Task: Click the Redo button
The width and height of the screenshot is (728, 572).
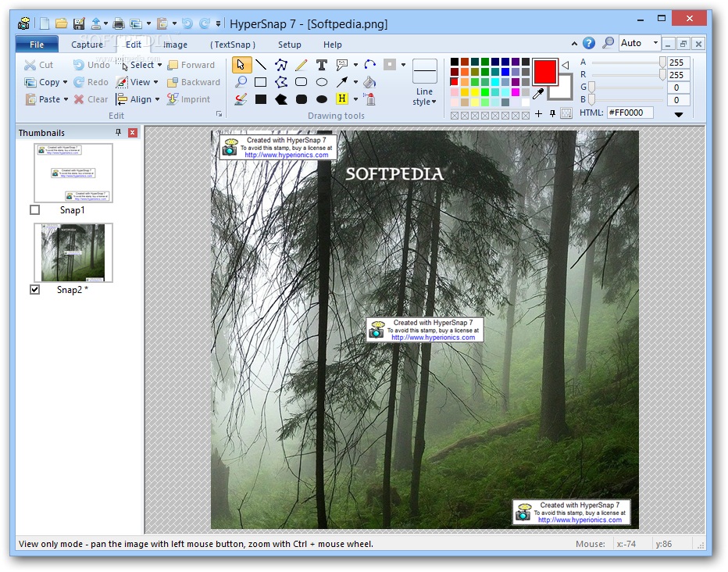Action: (x=91, y=82)
